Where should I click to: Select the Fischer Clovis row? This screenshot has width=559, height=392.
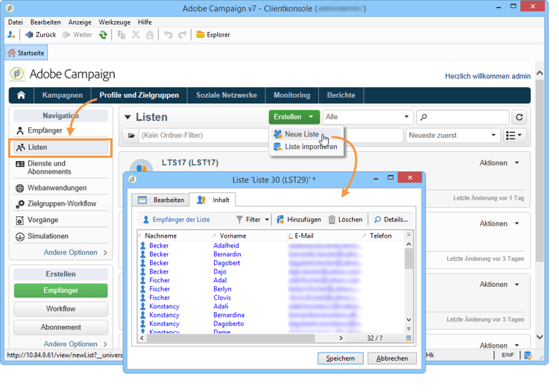(x=271, y=297)
